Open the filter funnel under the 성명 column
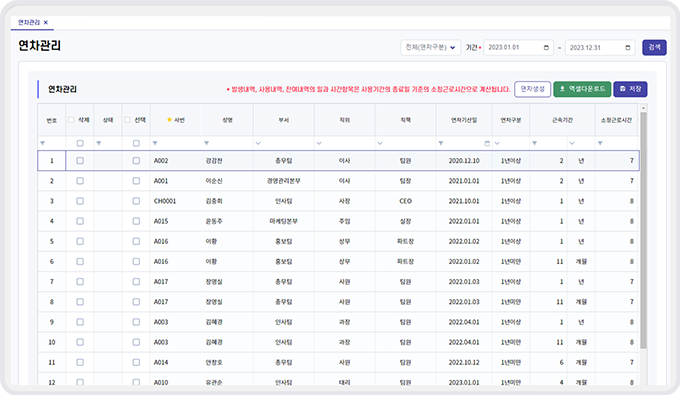This screenshot has width=680, height=395. pyautogui.click(x=206, y=143)
